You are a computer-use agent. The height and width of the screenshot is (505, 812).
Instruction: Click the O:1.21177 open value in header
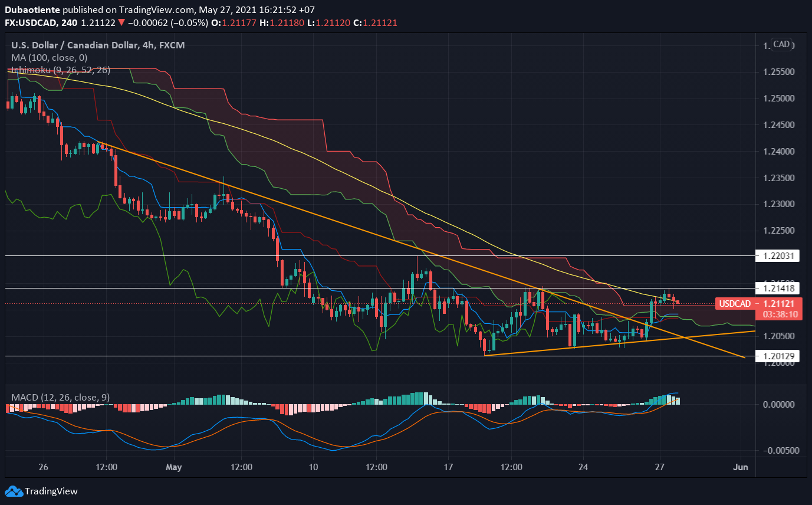click(234, 23)
